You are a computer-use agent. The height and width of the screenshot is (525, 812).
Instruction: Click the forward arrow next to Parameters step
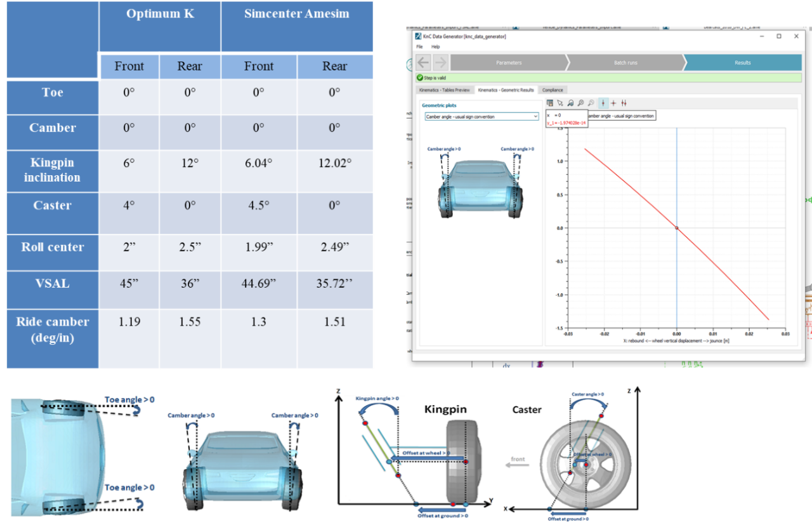click(440, 62)
